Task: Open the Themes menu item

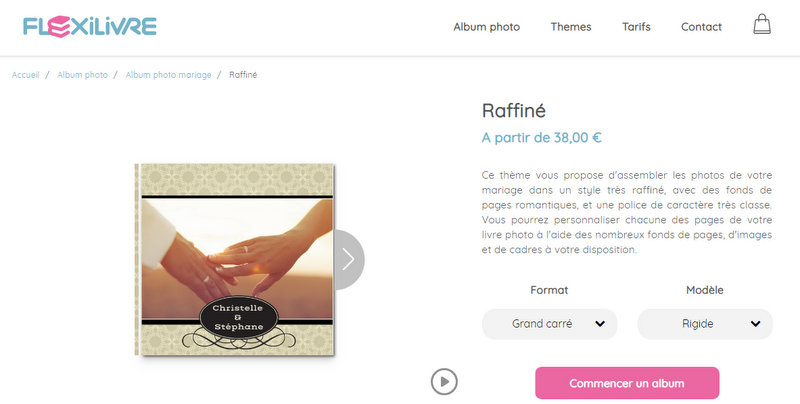Action: pos(571,27)
